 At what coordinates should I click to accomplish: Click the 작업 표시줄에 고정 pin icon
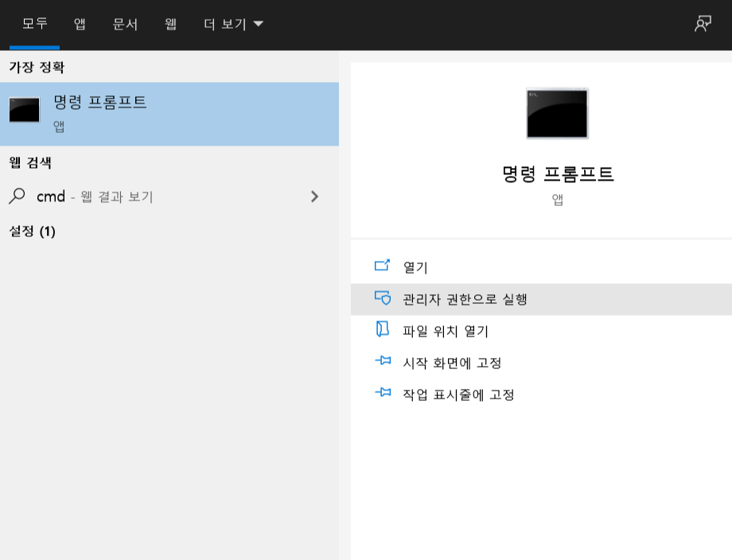click(383, 394)
